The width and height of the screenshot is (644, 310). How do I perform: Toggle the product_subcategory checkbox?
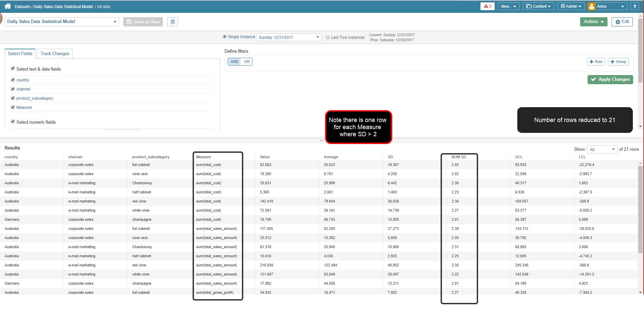pos(13,98)
